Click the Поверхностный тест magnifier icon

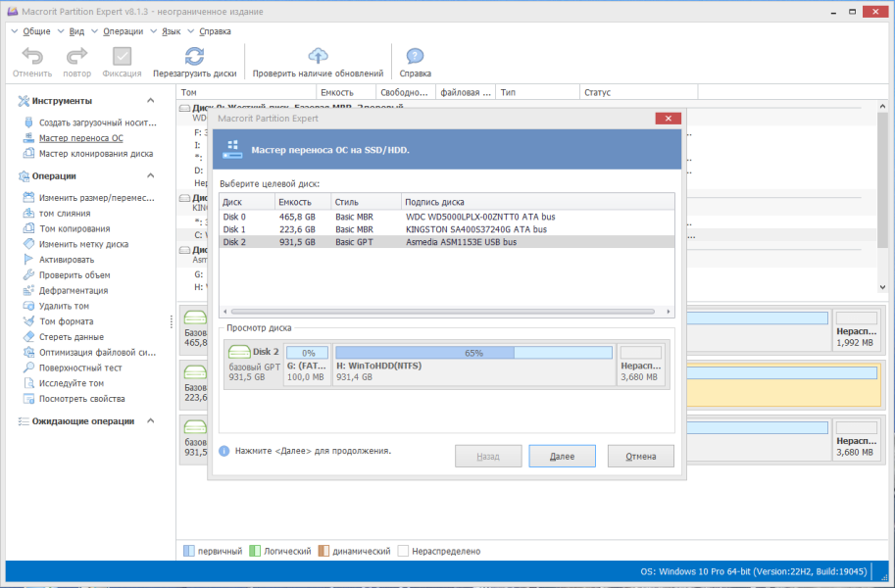[28, 367]
